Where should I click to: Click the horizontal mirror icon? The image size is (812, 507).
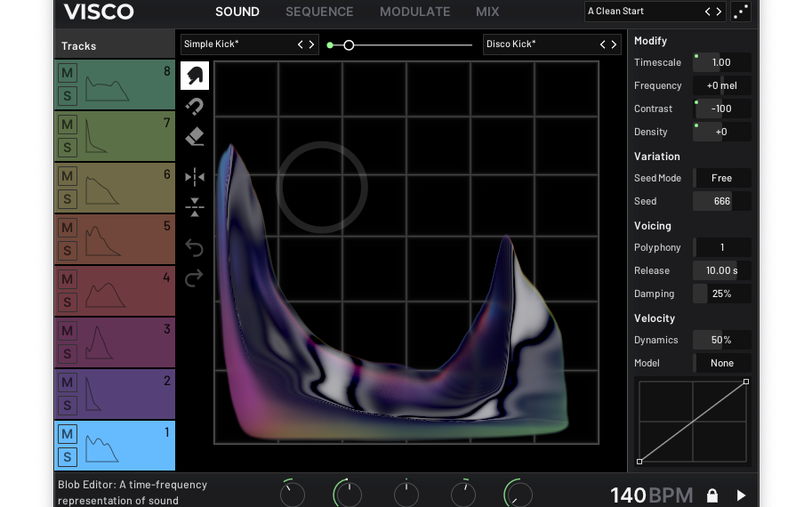tap(195, 177)
